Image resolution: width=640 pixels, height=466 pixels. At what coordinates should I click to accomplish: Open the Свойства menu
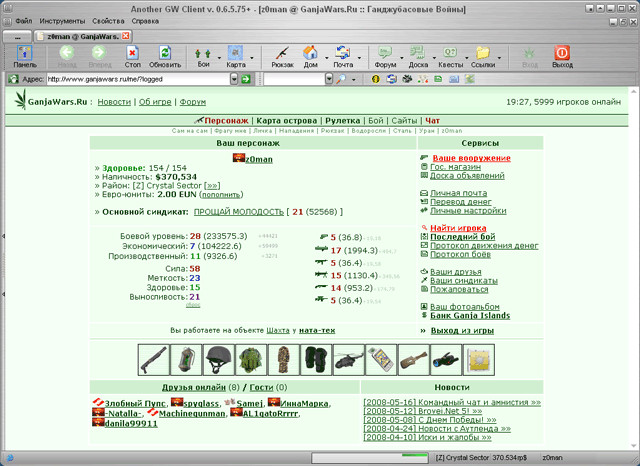pyautogui.click(x=108, y=21)
